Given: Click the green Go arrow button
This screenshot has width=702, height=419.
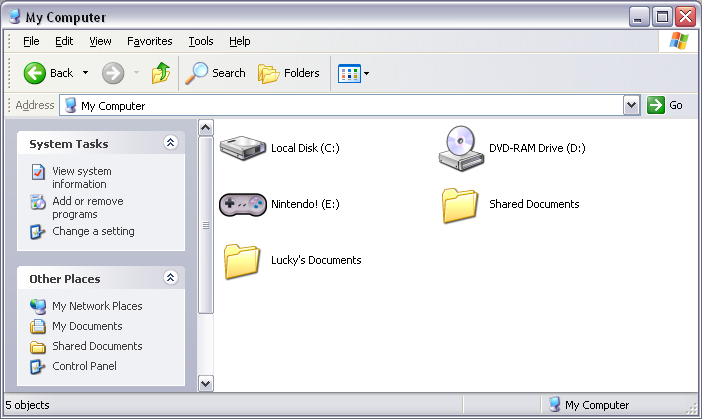Looking at the screenshot, I should point(656,106).
